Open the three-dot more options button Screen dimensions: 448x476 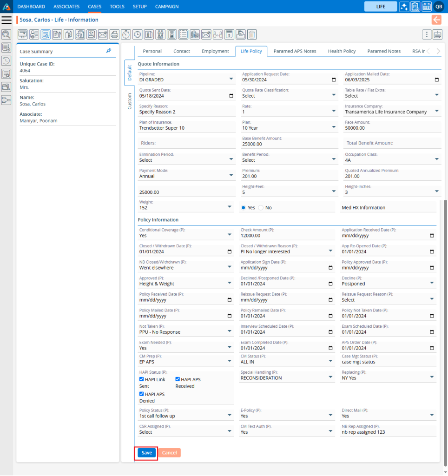tap(427, 34)
